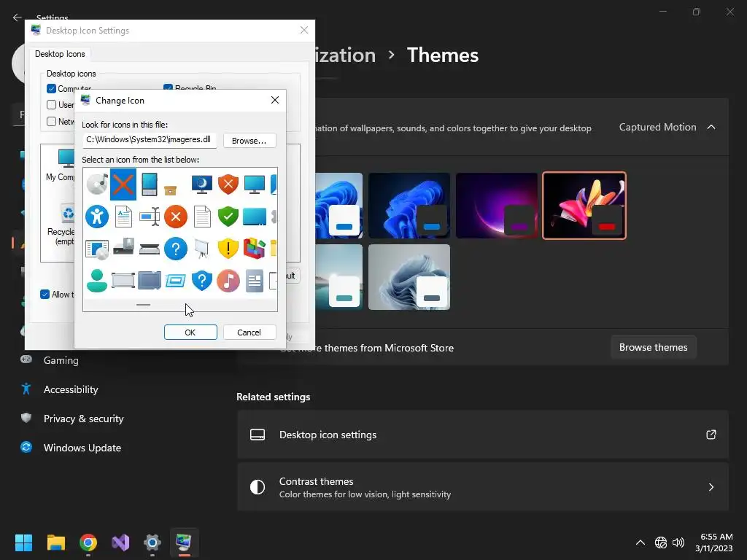The image size is (747, 560).
Task: Choose the teal user person icon
Action: (97, 281)
